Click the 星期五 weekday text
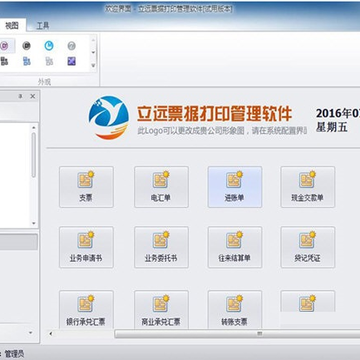Screen dimensions: 360x360 point(332,127)
